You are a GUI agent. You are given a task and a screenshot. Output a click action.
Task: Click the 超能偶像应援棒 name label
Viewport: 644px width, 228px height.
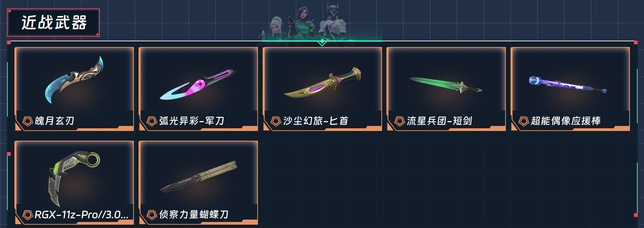[x=566, y=121]
